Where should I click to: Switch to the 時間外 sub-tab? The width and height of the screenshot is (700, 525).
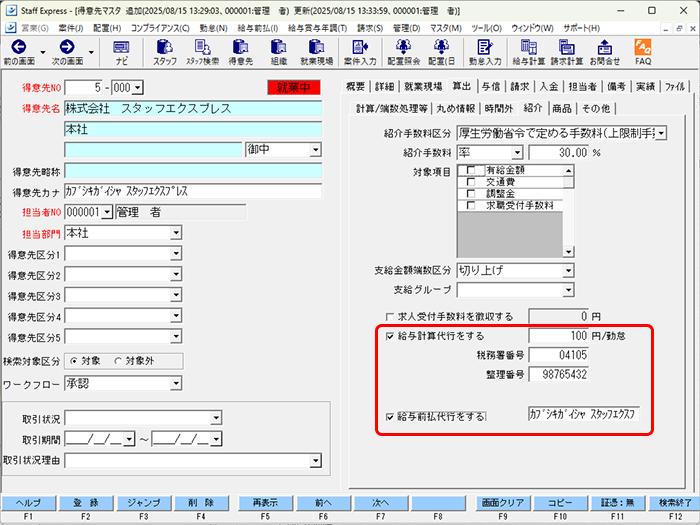click(x=499, y=108)
